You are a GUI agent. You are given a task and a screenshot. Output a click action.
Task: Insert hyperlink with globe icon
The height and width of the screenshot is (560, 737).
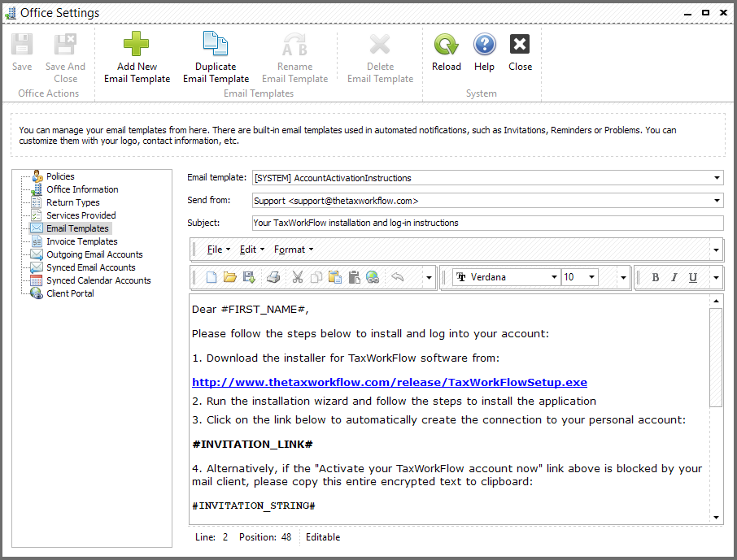point(373,277)
